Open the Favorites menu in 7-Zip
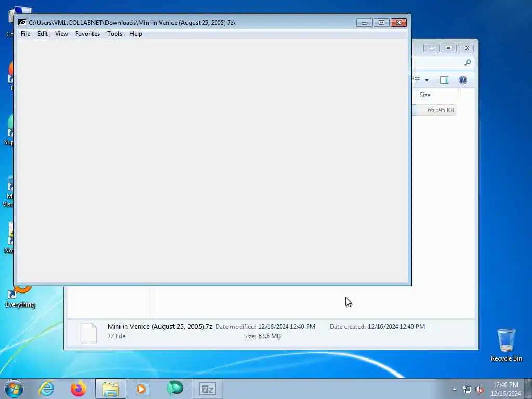Image resolution: width=532 pixels, height=399 pixels. click(x=87, y=34)
